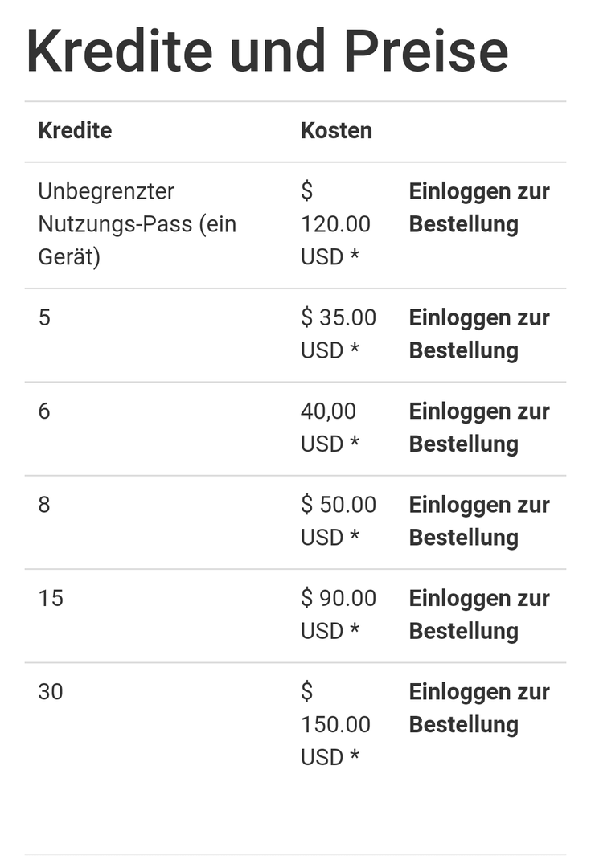Click the Kredite column header
The height and width of the screenshot is (868, 591).
(x=75, y=131)
